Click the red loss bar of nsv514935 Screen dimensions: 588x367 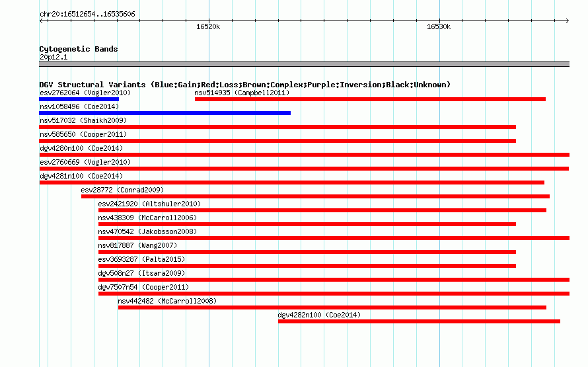click(x=370, y=99)
